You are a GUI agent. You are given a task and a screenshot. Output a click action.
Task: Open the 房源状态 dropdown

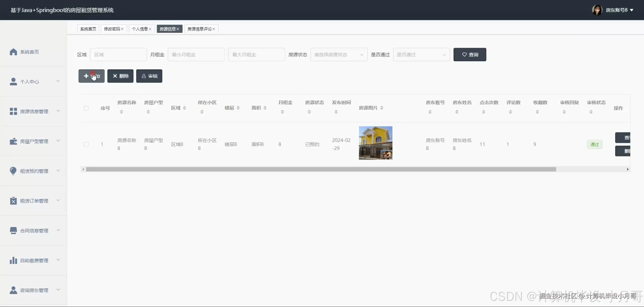coord(339,55)
